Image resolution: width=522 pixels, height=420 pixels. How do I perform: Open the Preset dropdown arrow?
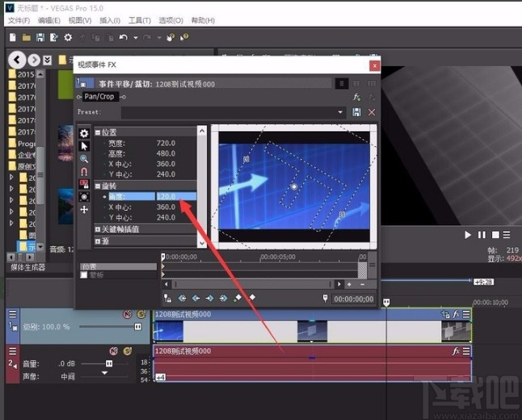340,112
